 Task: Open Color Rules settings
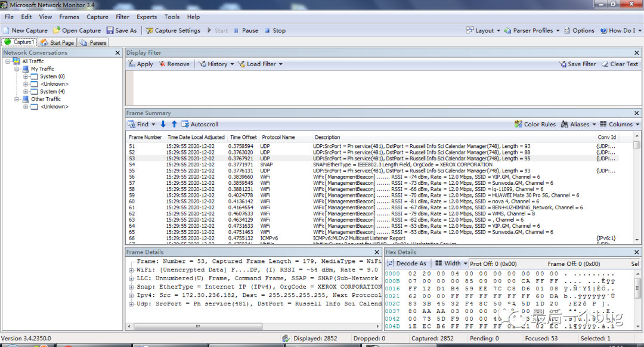pos(535,124)
